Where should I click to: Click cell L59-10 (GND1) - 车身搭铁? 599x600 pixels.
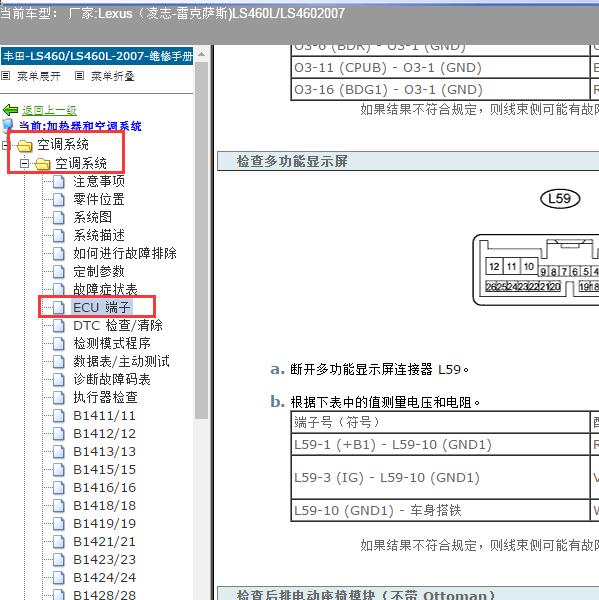[x=441, y=510]
